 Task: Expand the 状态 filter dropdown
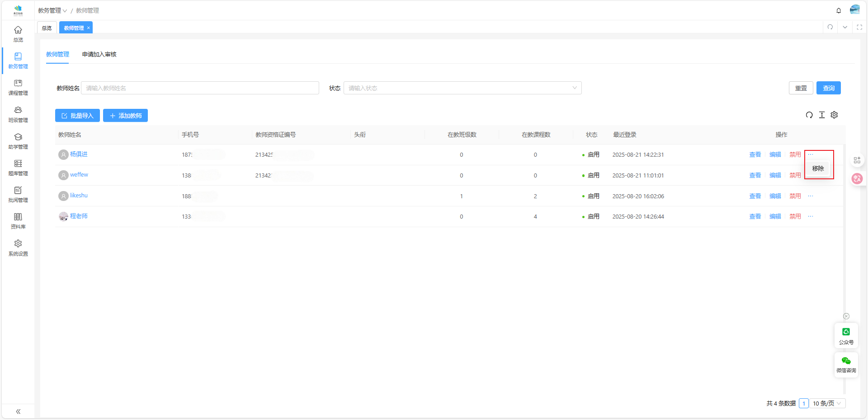click(x=462, y=88)
